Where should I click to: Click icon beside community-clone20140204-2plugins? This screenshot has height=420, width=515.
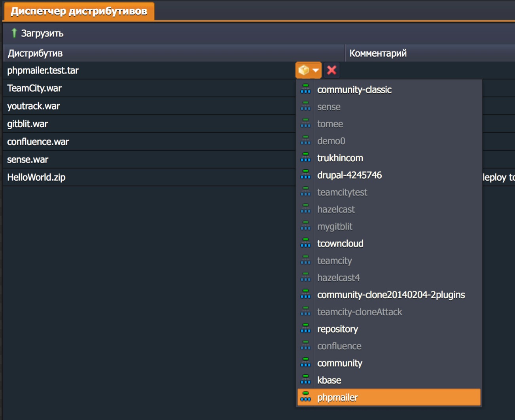point(306,294)
